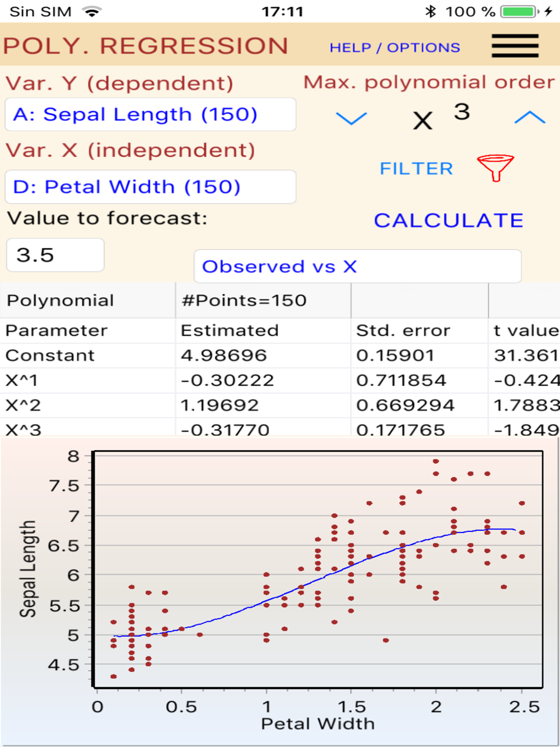Tap the battery icon in status bar
The width and height of the screenshot is (560, 747).
(520, 11)
